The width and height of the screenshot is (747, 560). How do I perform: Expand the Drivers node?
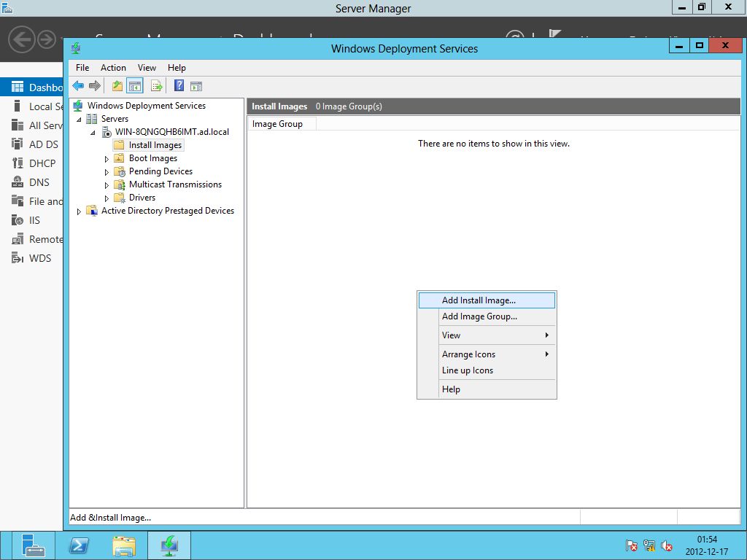107,198
